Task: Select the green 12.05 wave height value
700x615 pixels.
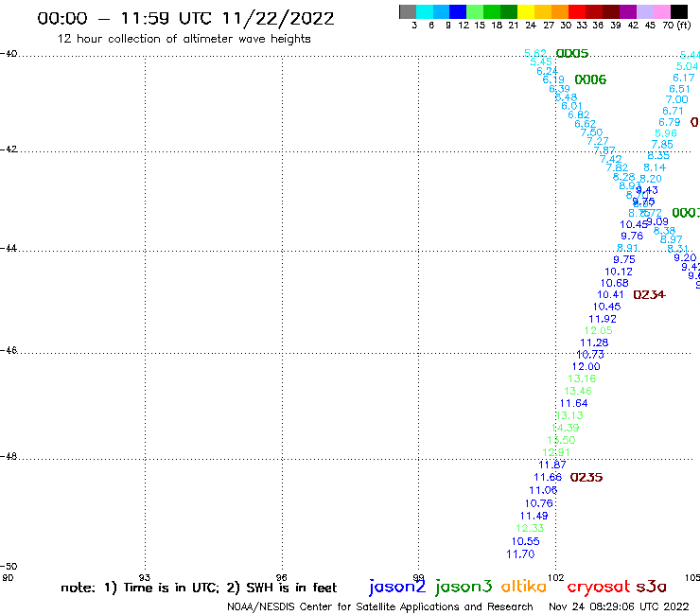Action: 598,331
